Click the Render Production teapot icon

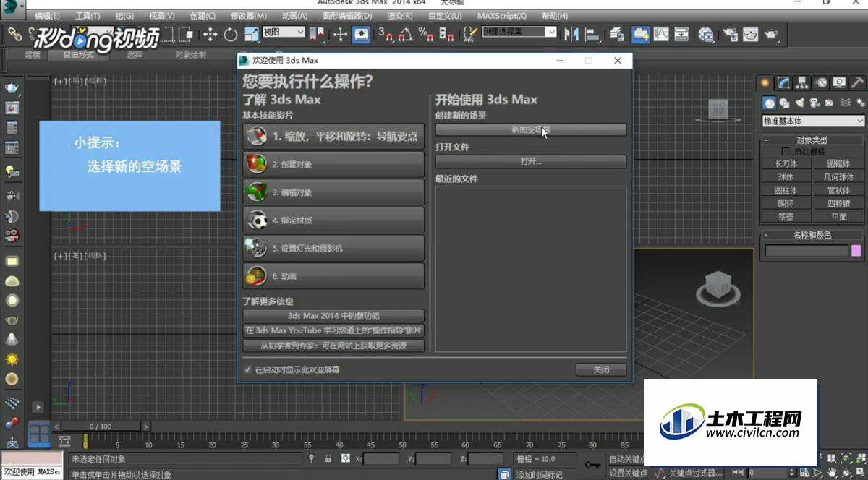point(772,33)
